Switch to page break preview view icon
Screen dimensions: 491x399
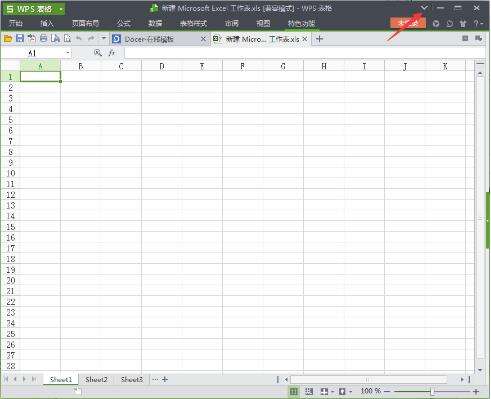pyautogui.click(x=309, y=391)
